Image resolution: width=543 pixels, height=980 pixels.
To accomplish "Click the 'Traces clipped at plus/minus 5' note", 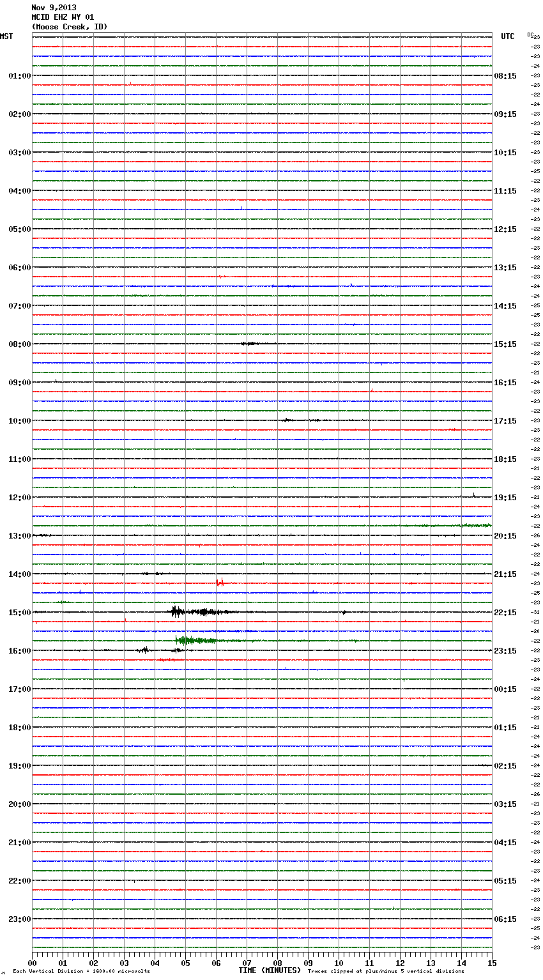I will tap(386, 972).
